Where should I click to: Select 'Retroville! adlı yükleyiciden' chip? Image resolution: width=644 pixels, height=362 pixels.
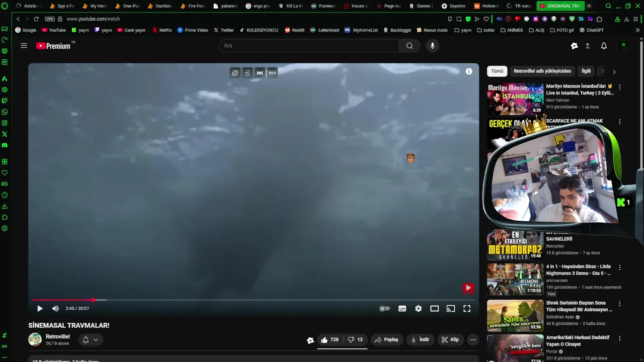tap(542, 71)
